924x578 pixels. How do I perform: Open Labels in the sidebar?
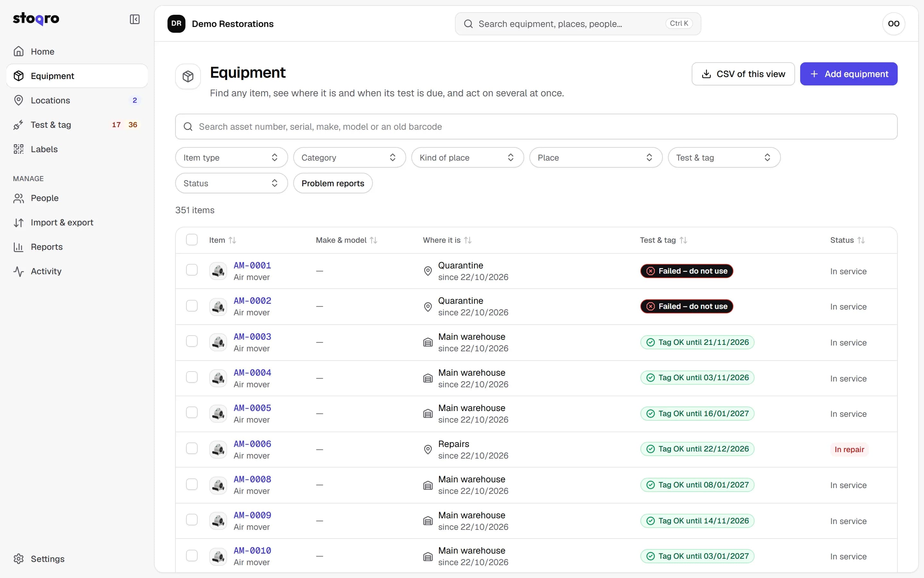(x=77, y=149)
